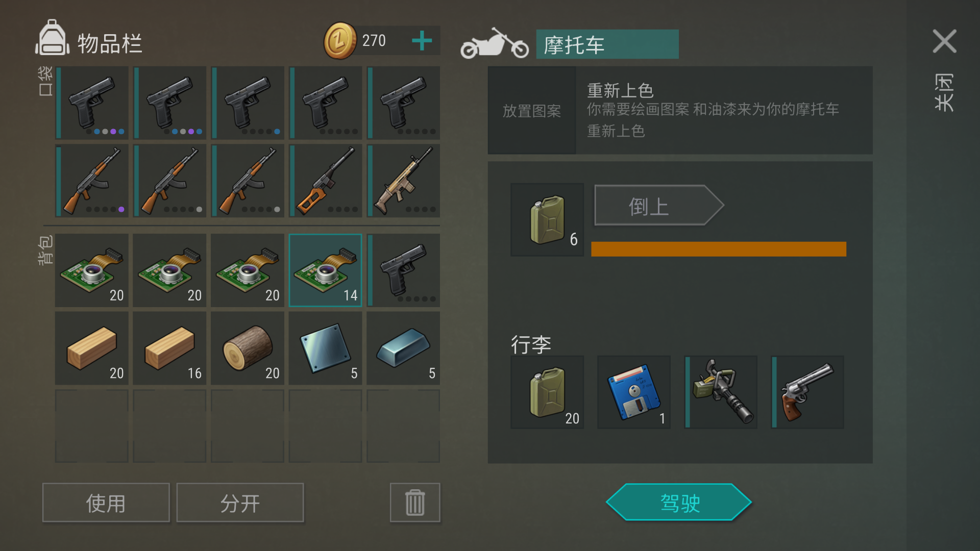Click the 使用 (Use) button
Screen dimensions: 980x551
coord(106,503)
